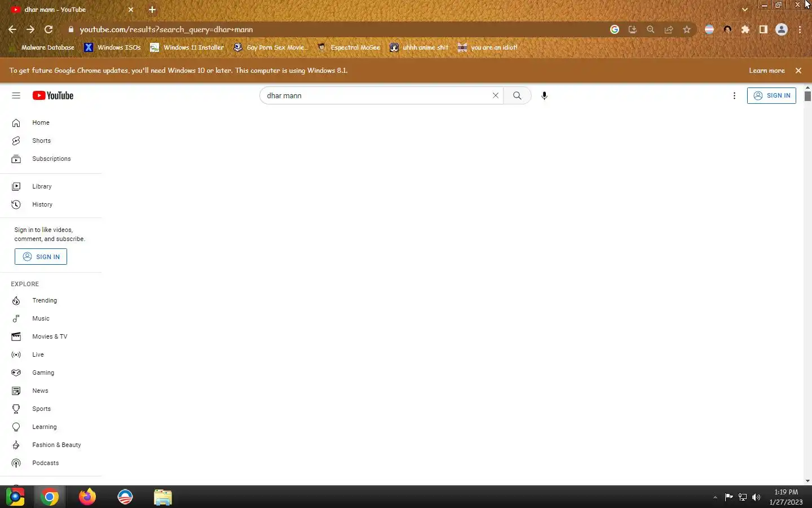
Task: Click the browser back arrow
Action: click(x=12, y=29)
